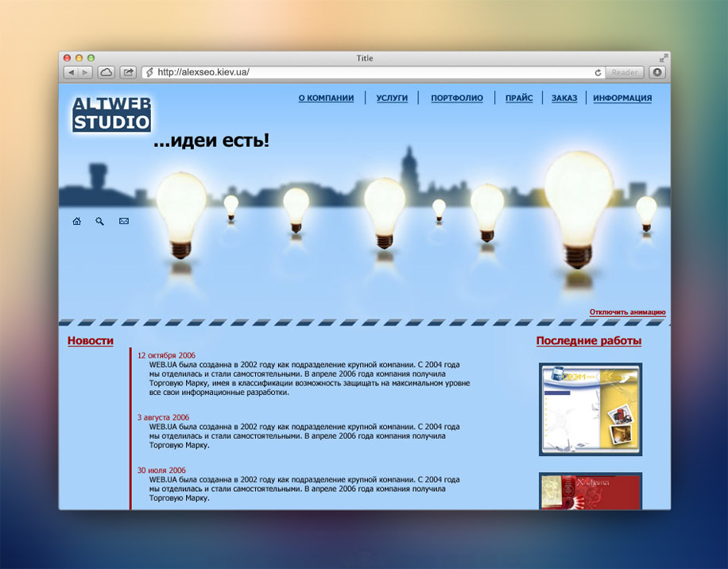Minimize the window with yellow button
This screenshot has width=728, height=569.
pyautogui.click(x=79, y=58)
